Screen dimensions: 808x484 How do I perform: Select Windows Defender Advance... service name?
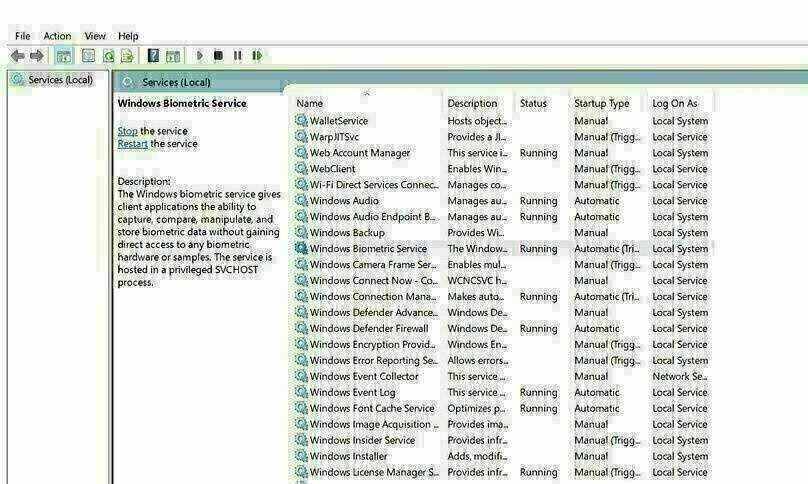tap(374, 312)
